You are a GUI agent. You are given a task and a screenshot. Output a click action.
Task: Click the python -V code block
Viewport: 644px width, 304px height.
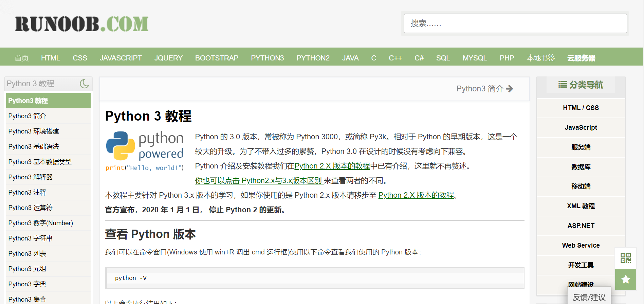pos(315,278)
